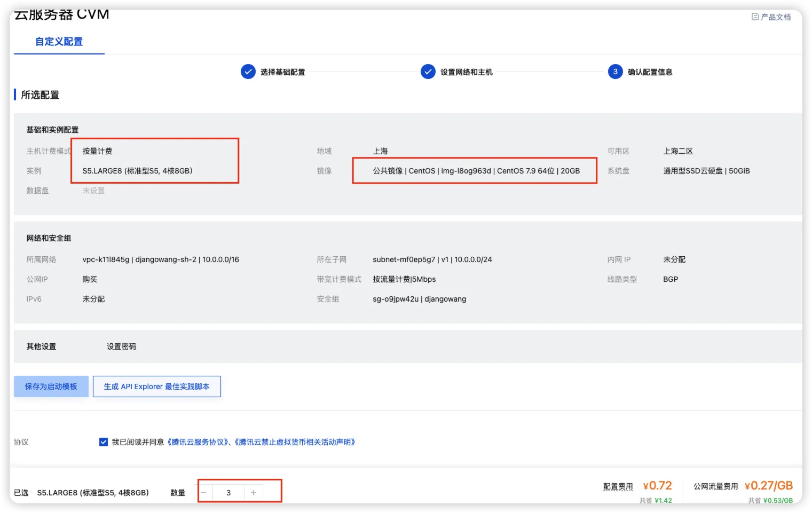Viewport: 812px width, 513px height.
Task: Click the data disk value 未设置
Action: (93, 191)
